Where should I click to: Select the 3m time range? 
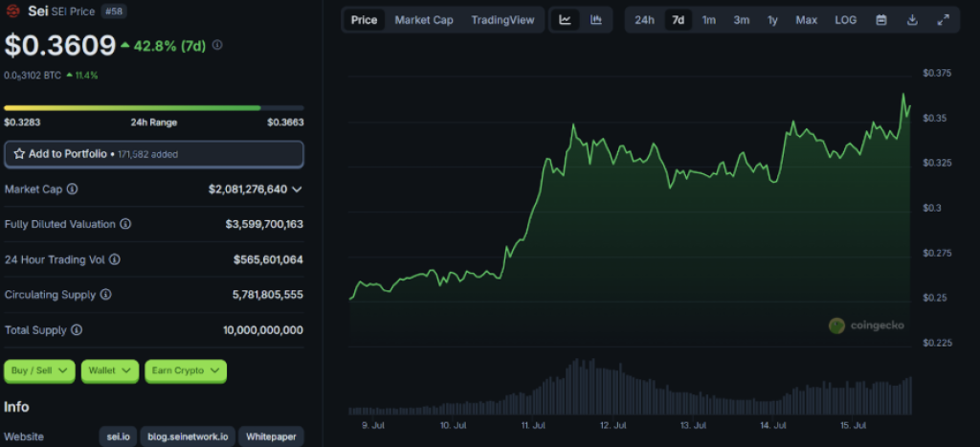742,20
